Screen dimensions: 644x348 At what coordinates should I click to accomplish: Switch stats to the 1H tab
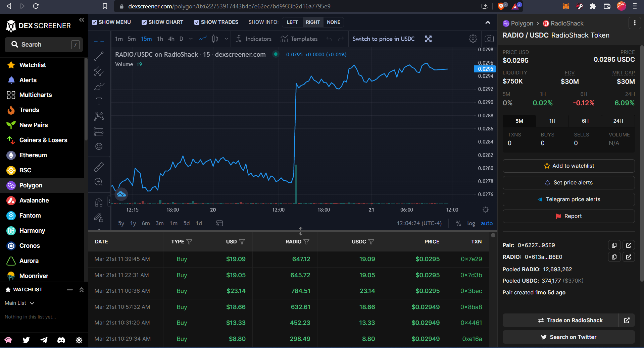552,121
